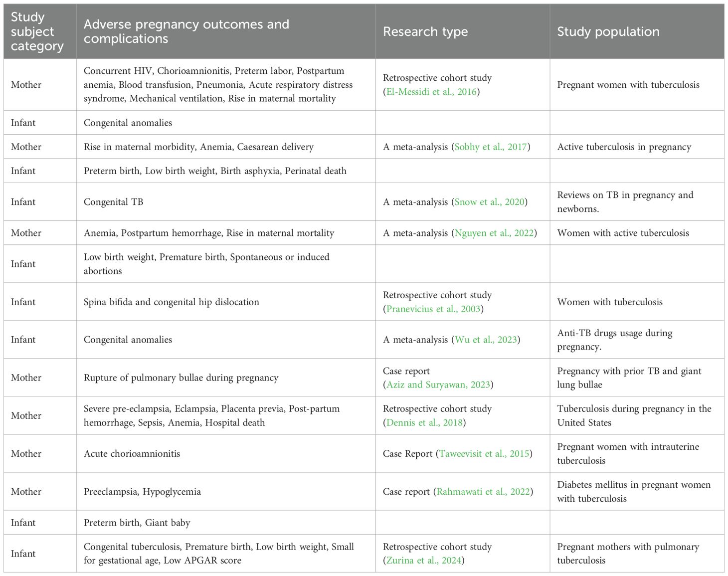Click the Sobhy et al., 2017 reference link
728x576 pixels.
click(x=491, y=147)
